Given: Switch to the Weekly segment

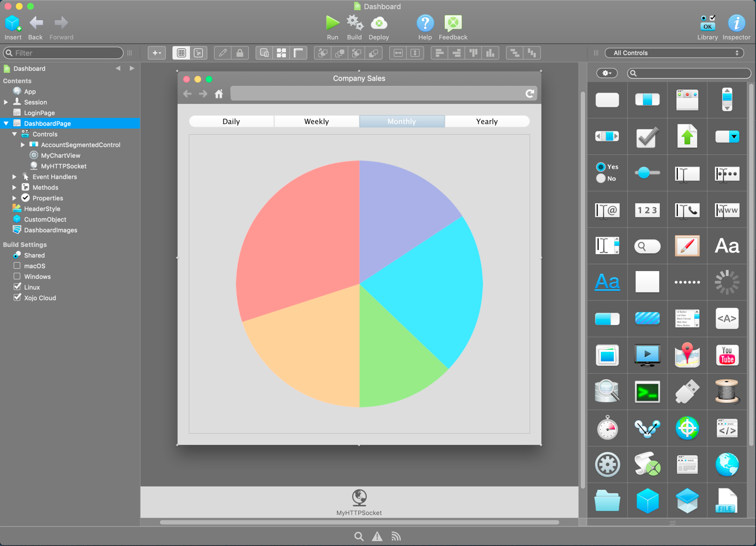Looking at the screenshot, I should click(x=316, y=121).
